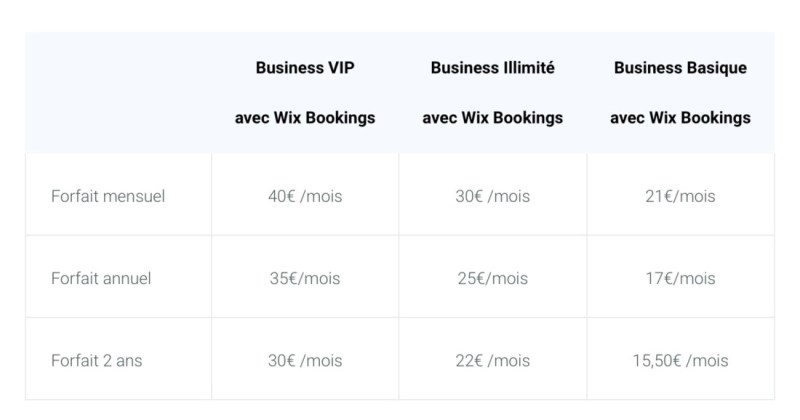This screenshot has height=420, width=800.
Task: Click the 35€/mois price cell
Action: coord(305,278)
